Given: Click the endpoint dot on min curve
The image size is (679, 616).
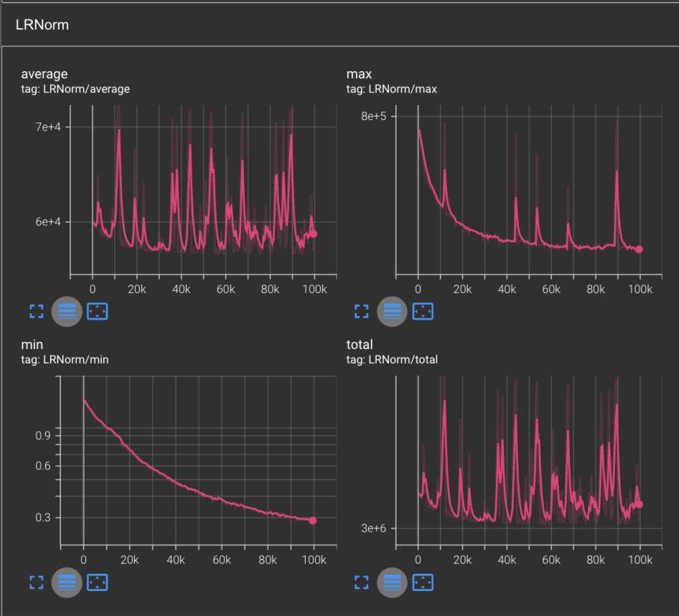Looking at the screenshot, I should pyautogui.click(x=313, y=521).
